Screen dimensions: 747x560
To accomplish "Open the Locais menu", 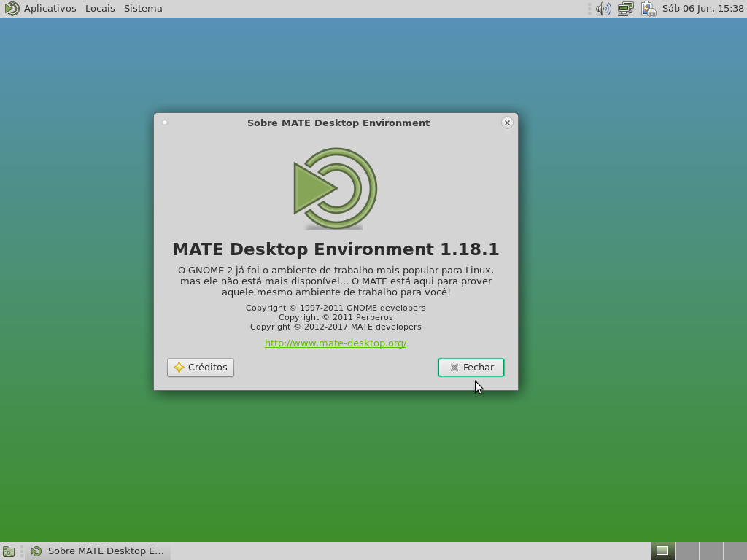I will [x=100, y=9].
